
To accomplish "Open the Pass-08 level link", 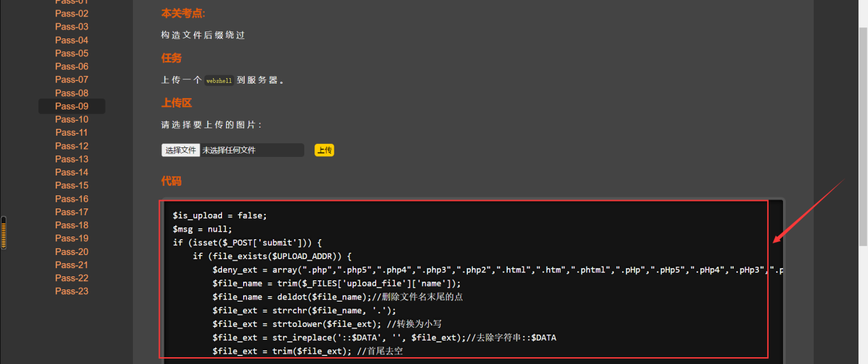I will tap(72, 93).
